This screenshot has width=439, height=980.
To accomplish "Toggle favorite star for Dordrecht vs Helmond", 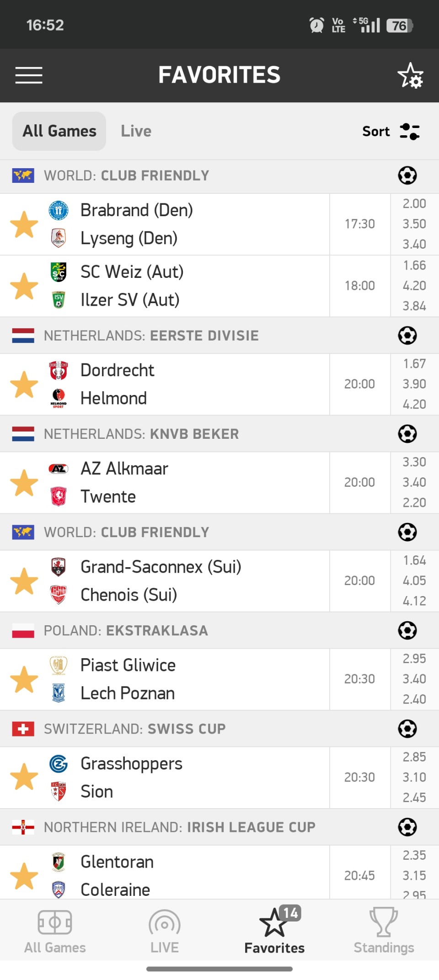I will point(24,385).
